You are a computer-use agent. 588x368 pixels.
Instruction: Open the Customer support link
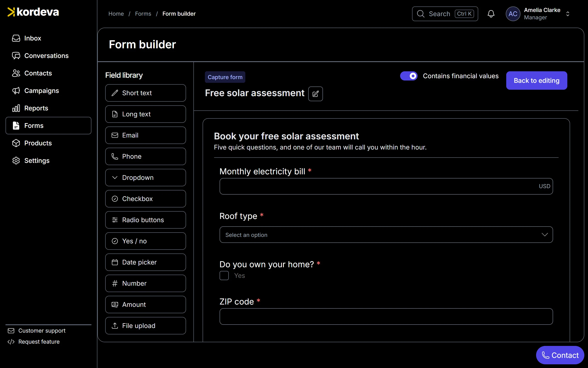(x=37, y=331)
